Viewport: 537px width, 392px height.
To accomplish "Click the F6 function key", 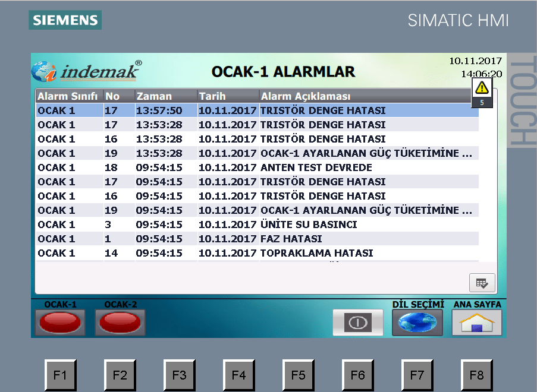I will click(x=357, y=375).
